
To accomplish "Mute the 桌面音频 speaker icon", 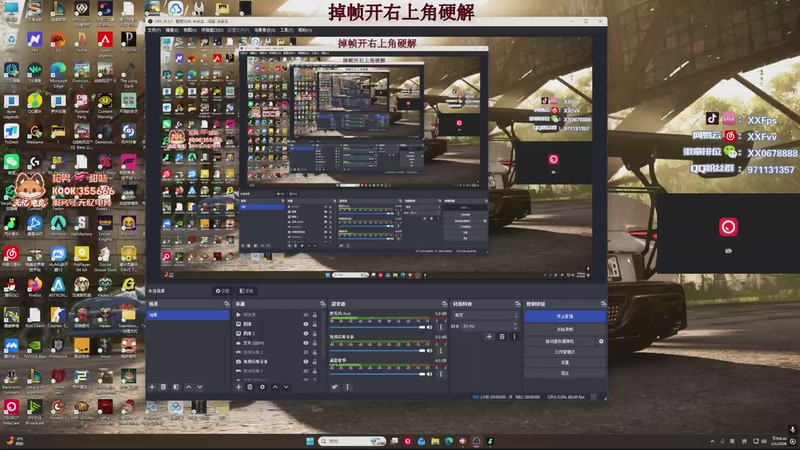I will coord(430,374).
